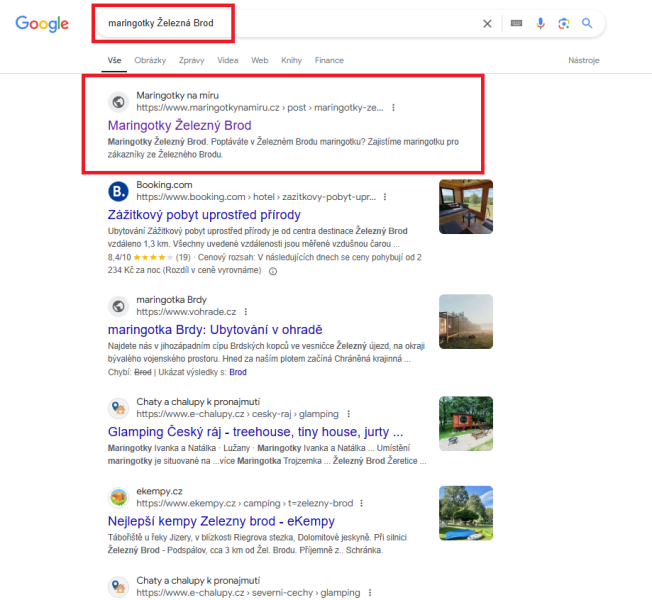Open maringotka Brdy: Ubytování v ohradě link
This screenshot has width=652, height=600.
click(x=215, y=330)
